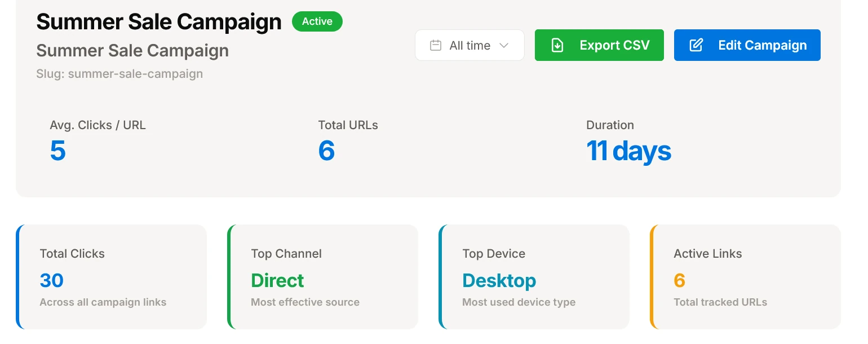Image resolution: width=868 pixels, height=344 pixels.
Task: Click the gray Summer Sale Campaign subtitle
Action: pos(132,51)
